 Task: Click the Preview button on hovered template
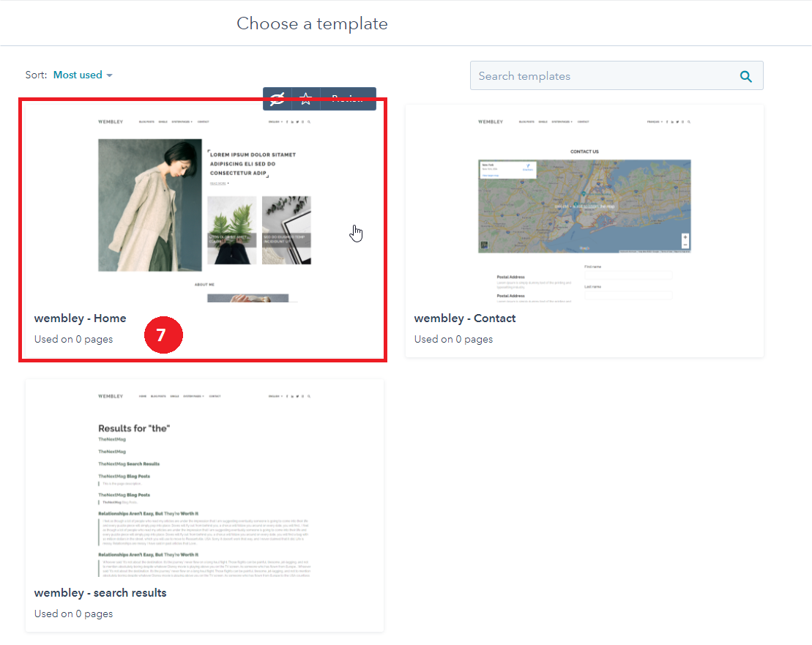tap(348, 99)
